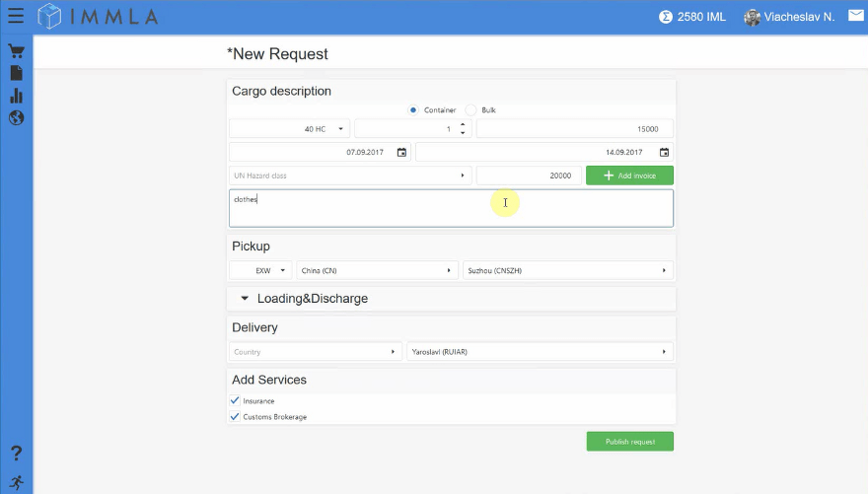Select the Container radio button
This screenshot has height=494, width=868.
click(x=413, y=110)
